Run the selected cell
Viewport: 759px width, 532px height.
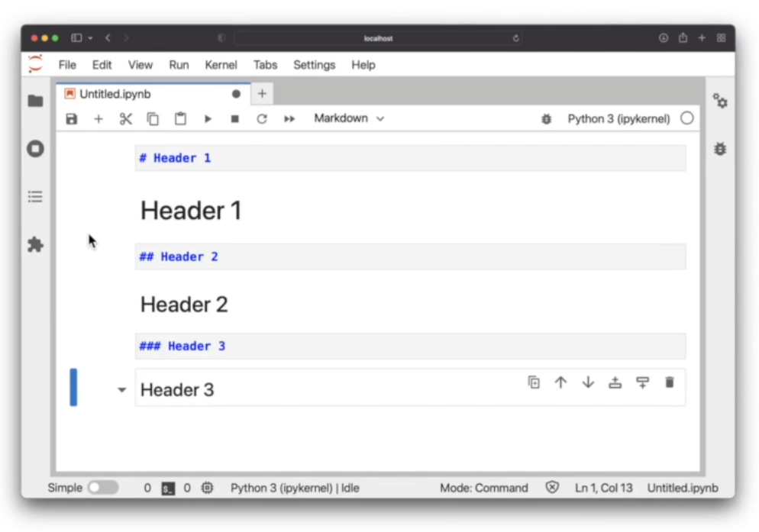tap(208, 119)
